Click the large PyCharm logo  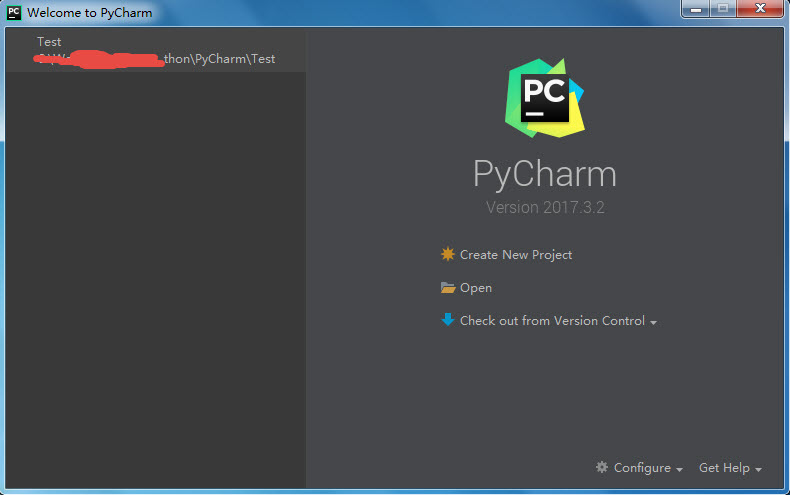pos(544,97)
